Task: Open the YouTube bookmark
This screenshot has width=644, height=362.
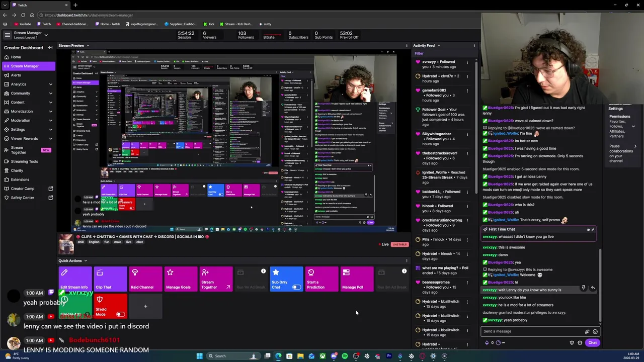Action: point(23,24)
